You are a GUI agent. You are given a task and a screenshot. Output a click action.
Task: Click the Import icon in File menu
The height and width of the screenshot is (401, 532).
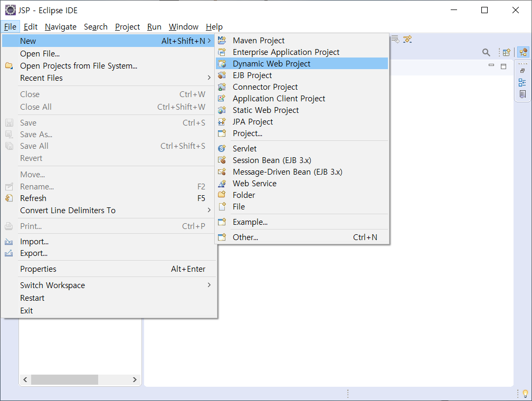(9, 242)
